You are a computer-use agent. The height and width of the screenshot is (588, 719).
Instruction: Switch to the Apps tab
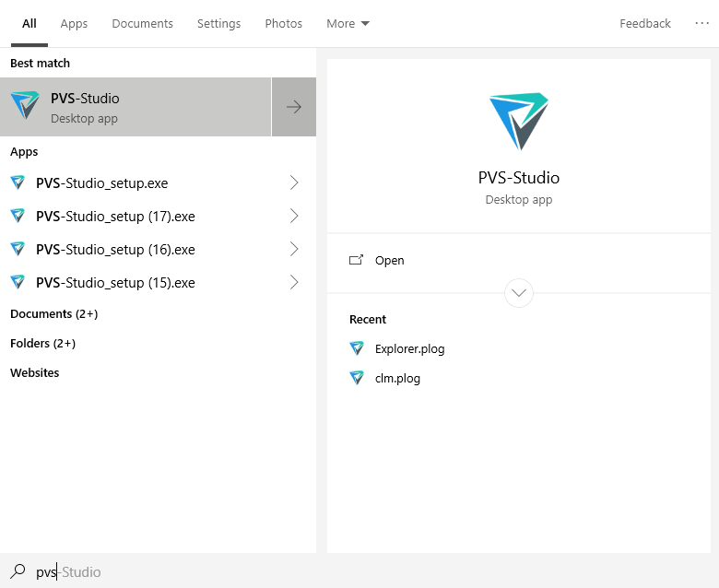[74, 23]
